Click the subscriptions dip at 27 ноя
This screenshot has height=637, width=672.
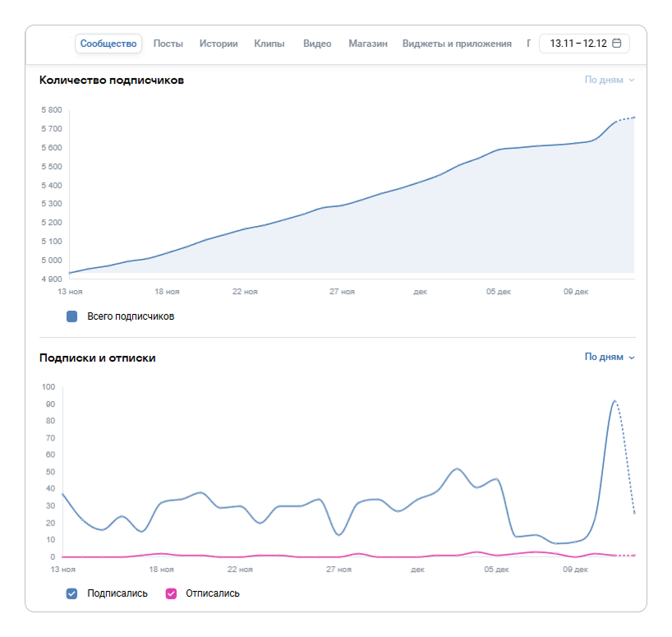[339, 535]
